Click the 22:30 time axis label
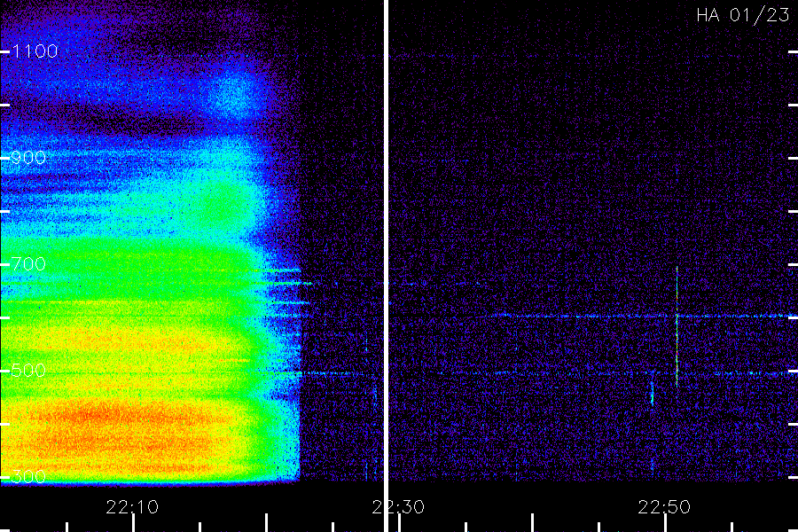Screen dimensions: 798x532 point(398,507)
